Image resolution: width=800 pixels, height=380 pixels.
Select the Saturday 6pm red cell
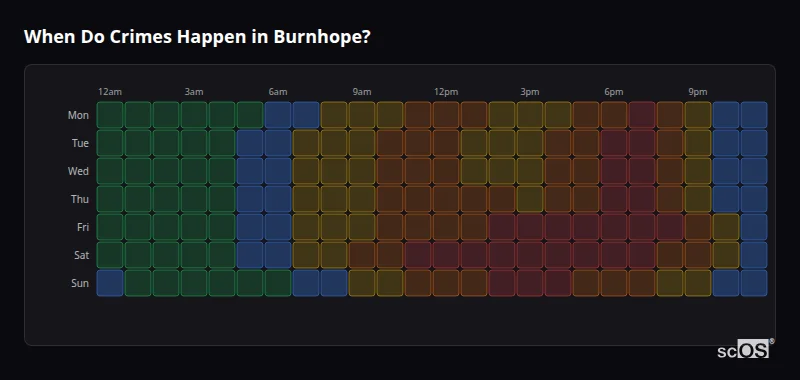click(614, 255)
